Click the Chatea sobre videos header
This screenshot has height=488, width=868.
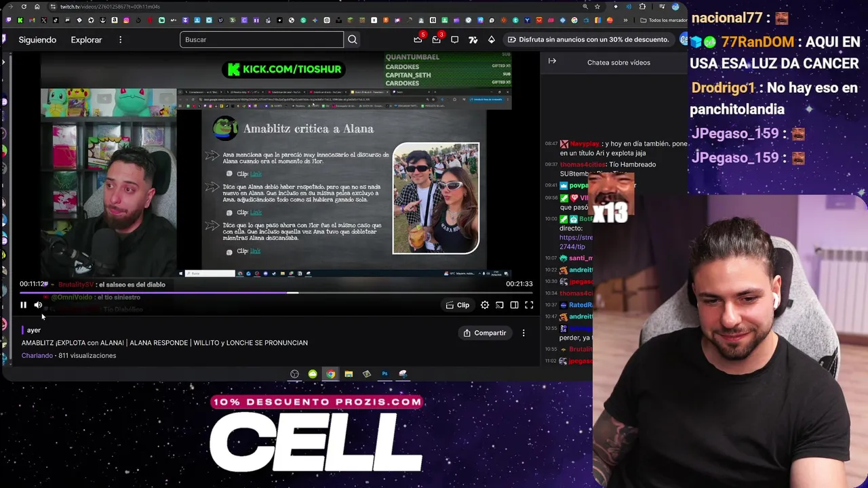tap(618, 62)
